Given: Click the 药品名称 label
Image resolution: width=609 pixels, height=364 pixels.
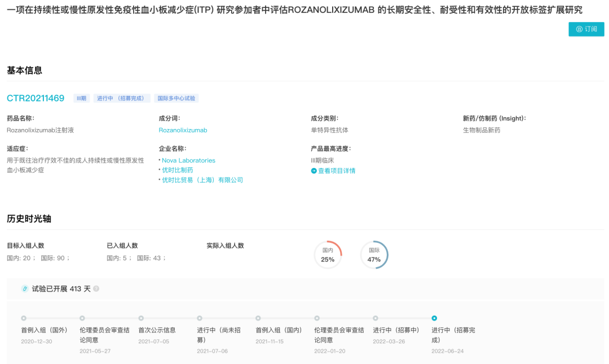Looking at the screenshot, I should pyautogui.click(x=21, y=118).
